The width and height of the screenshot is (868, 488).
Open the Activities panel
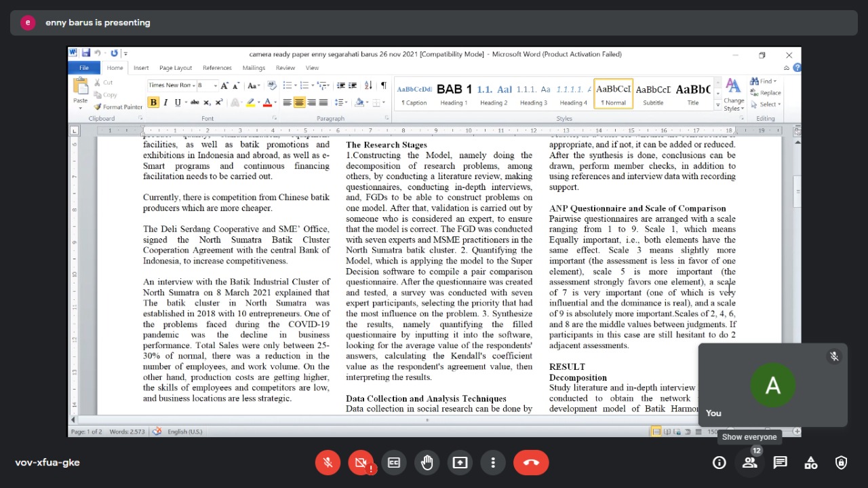point(811,463)
